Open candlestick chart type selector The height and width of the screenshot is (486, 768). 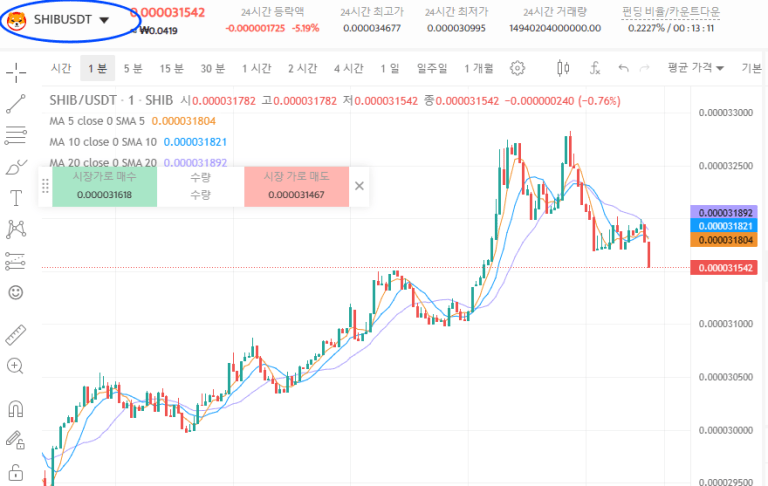coord(562,68)
